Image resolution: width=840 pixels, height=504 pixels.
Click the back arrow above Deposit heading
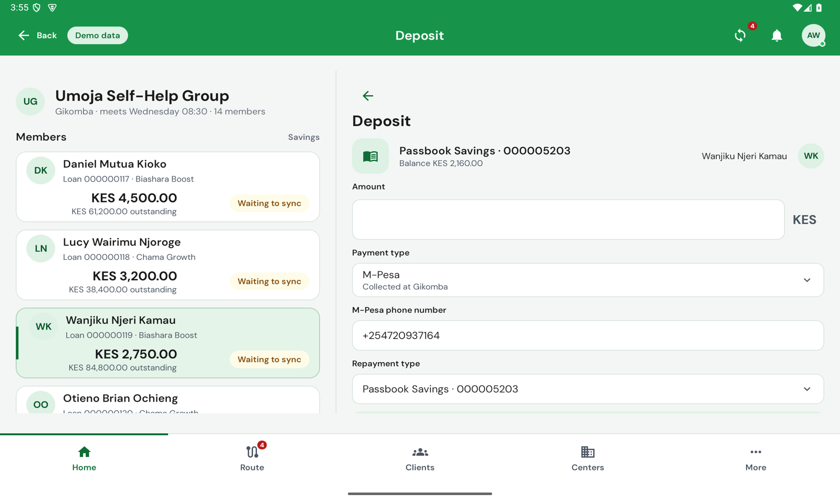click(367, 96)
